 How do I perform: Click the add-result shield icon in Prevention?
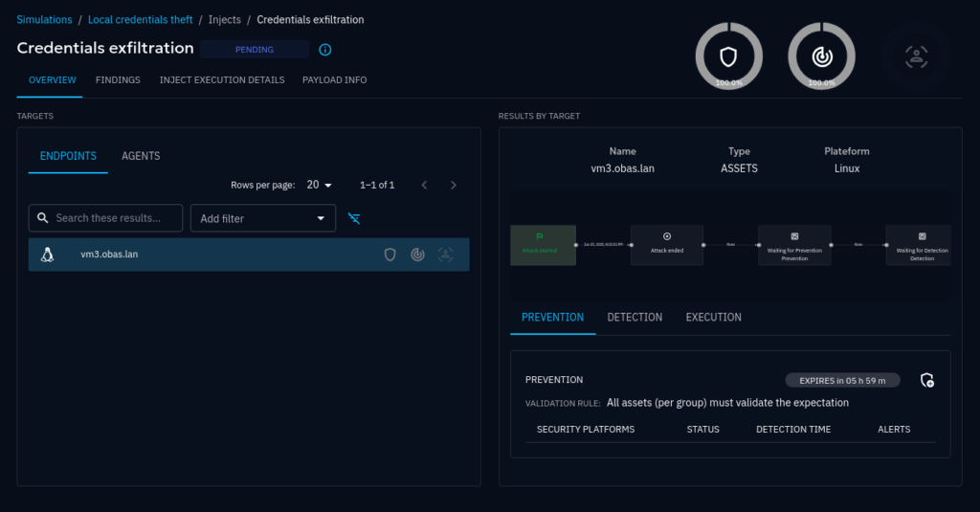[926, 380]
